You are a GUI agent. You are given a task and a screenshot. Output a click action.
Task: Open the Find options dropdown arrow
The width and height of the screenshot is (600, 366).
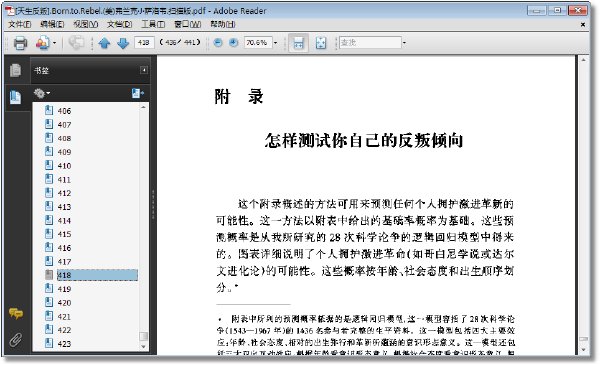pos(404,42)
